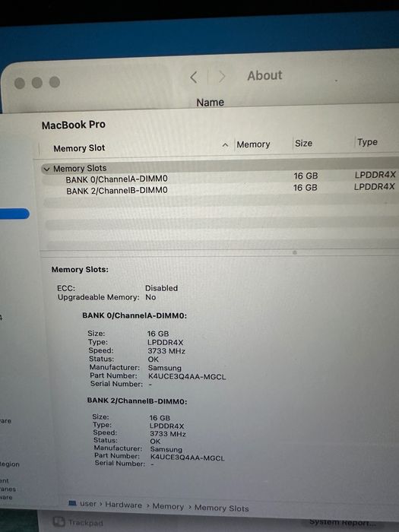The width and height of the screenshot is (399, 532).
Task: Click the 3733 MHz speed value under BANK 0
Action: click(x=166, y=351)
